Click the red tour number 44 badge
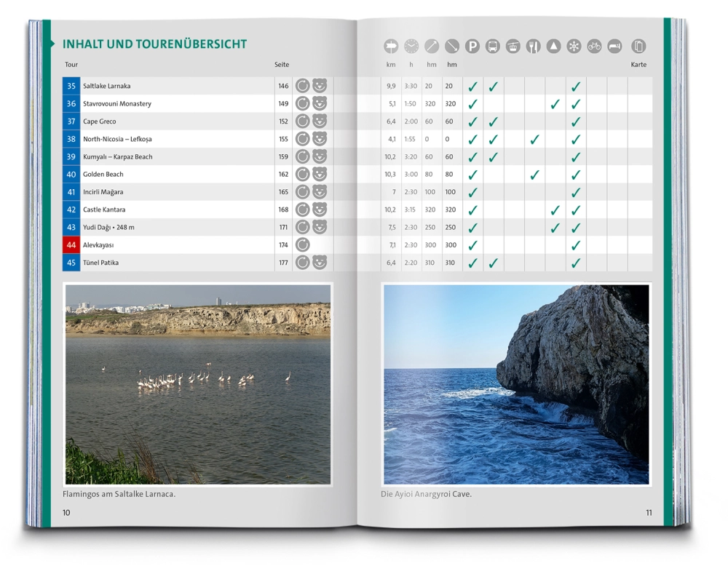The width and height of the screenshot is (728, 582). tap(71, 245)
